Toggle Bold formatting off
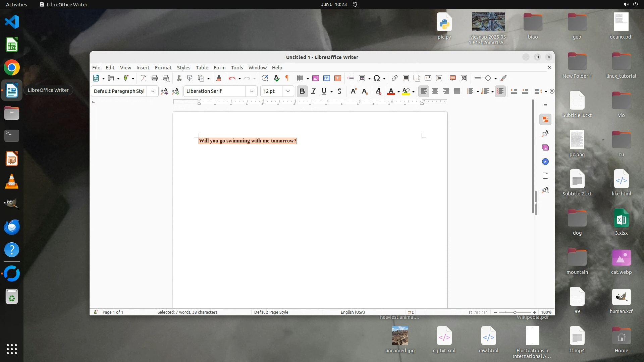 (x=302, y=91)
